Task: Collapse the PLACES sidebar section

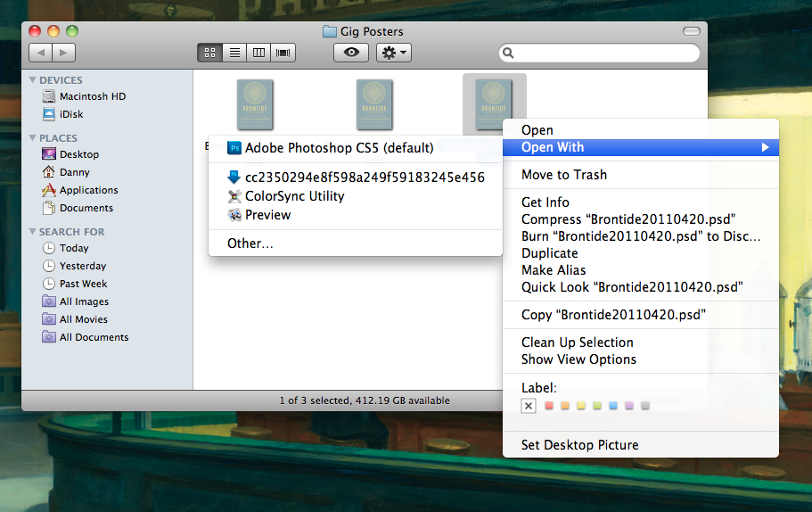Action: (x=33, y=138)
